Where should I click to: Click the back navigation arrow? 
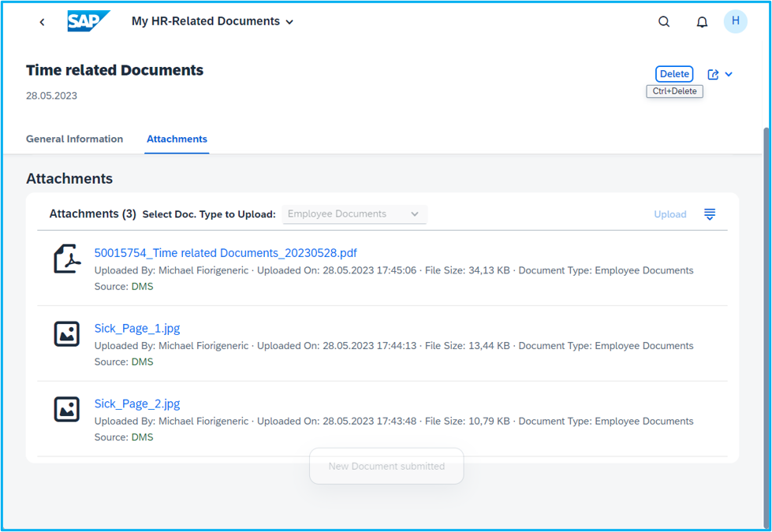(x=42, y=22)
